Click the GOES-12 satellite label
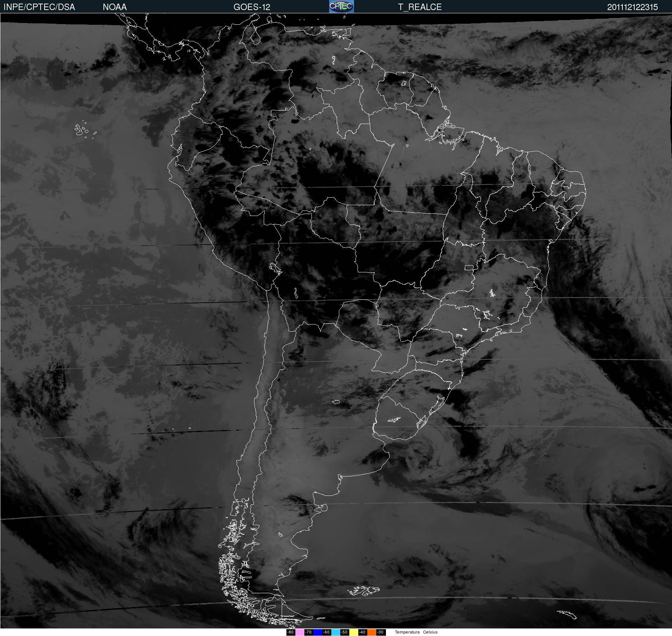Image resolution: width=672 pixels, height=636 pixels. coord(252,7)
